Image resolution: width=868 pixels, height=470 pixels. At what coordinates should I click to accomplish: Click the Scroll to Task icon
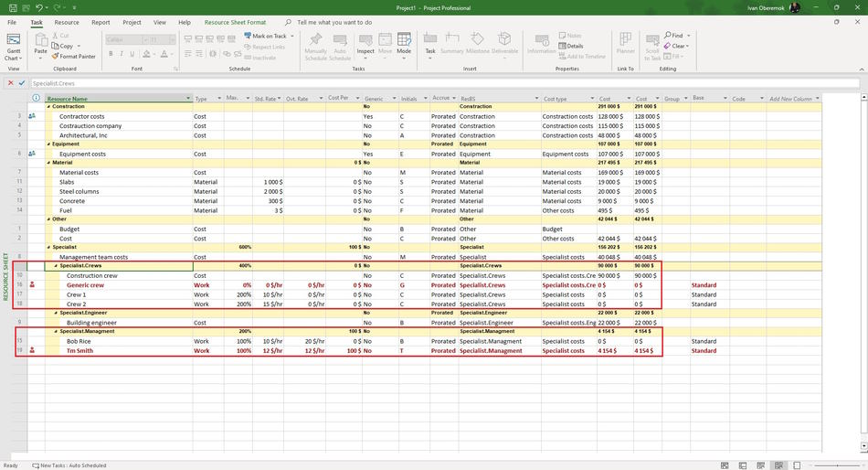[652, 39]
